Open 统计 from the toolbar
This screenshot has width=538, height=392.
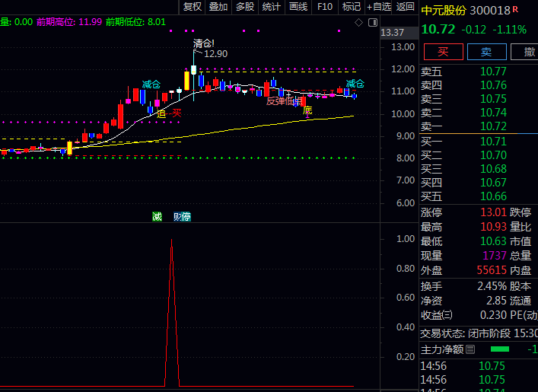(272, 7)
